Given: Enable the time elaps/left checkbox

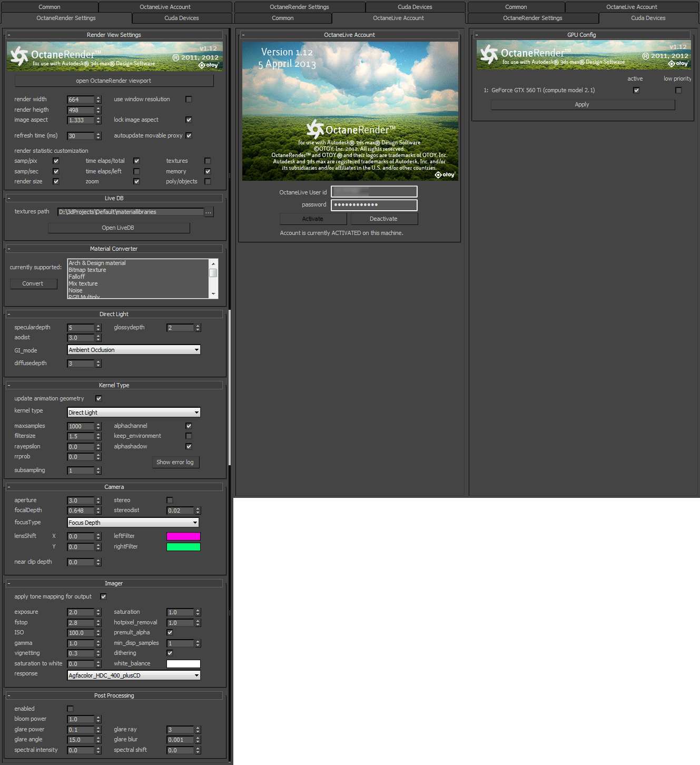Looking at the screenshot, I should (136, 171).
